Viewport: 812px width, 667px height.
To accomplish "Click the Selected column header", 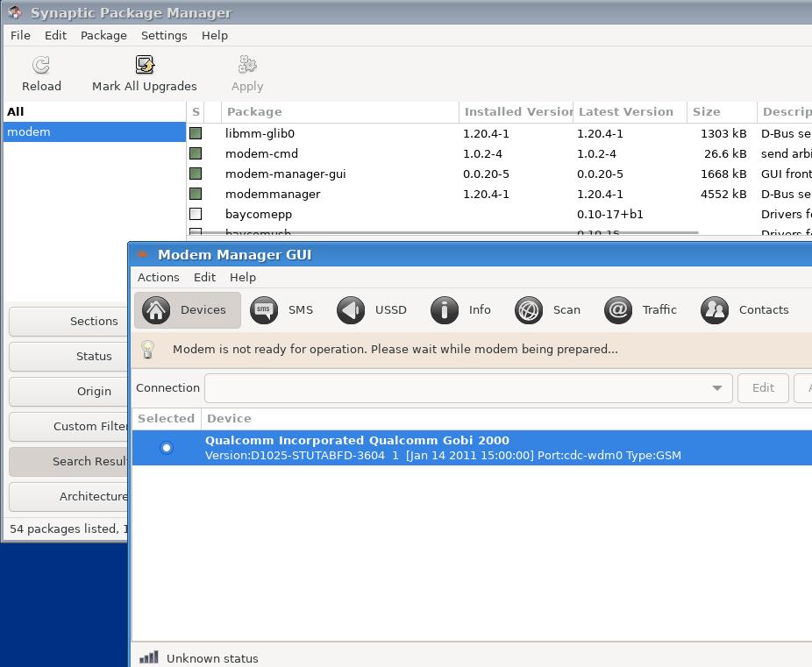I will point(167,419).
